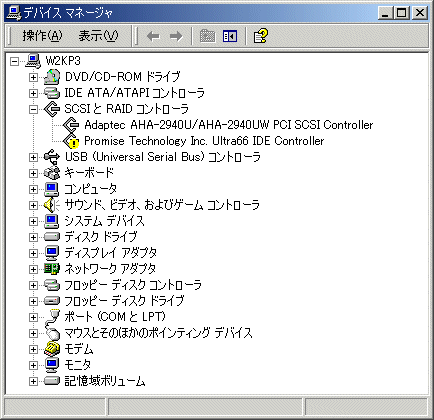Image resolution: width=434 pixels, height=420 pixels.
Task: Open the 表示(V) menu
Action: click(x=98, y=36)
